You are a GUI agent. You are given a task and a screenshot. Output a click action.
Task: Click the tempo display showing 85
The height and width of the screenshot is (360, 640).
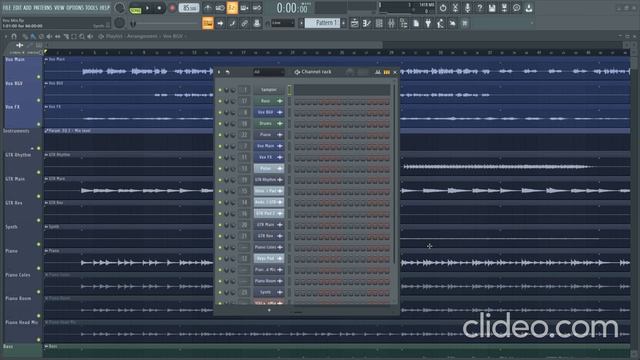(x=189, y=8)
